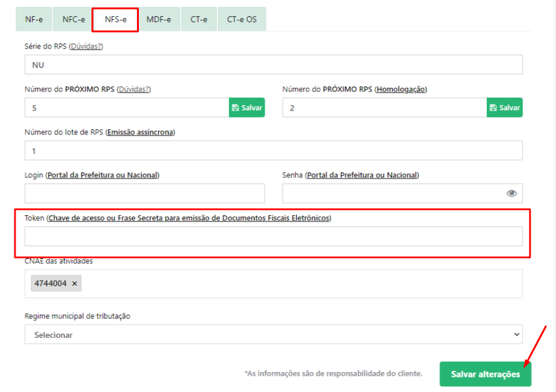Open the NF-e tab
556x392 pixels.
(x=34, y=19)
